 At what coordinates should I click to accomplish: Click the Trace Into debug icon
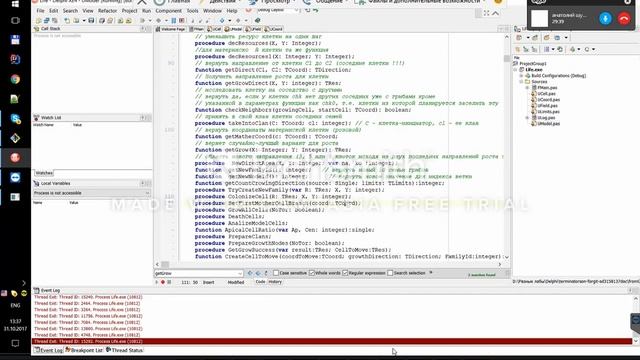(x=193, y=20)
